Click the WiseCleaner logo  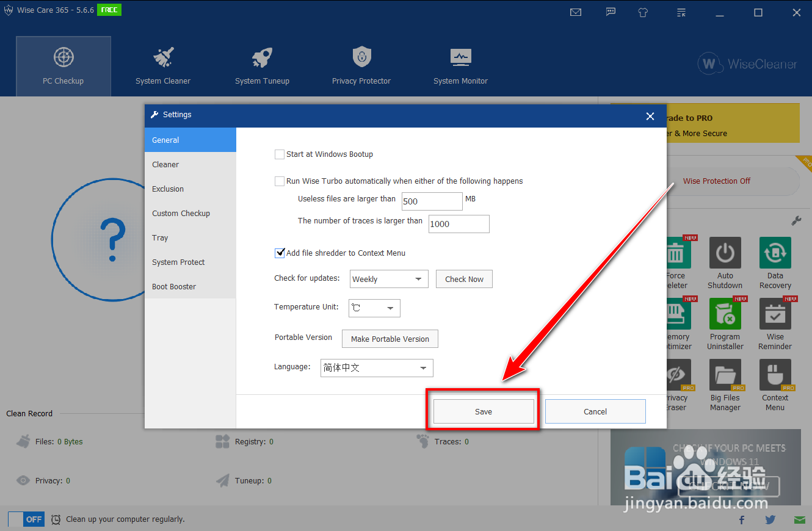click(748, 64)
